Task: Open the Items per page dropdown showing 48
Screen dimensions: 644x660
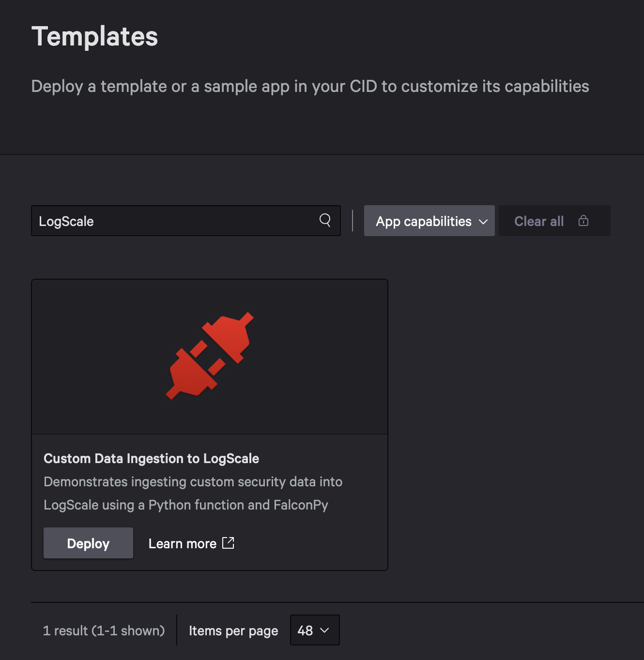Action: click(314, 630)
